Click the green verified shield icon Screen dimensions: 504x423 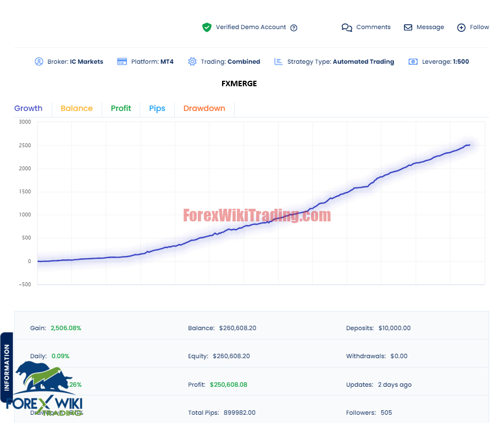[207, 27]
